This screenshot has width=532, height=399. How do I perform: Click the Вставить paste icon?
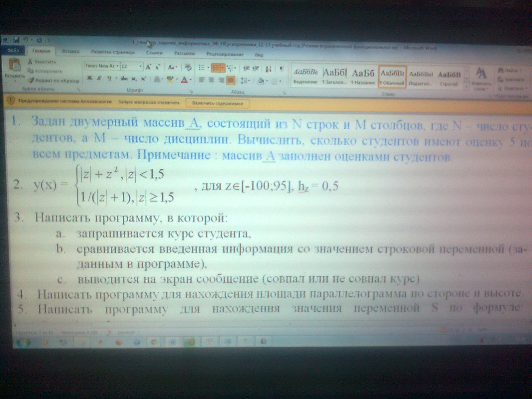[15, 65]
